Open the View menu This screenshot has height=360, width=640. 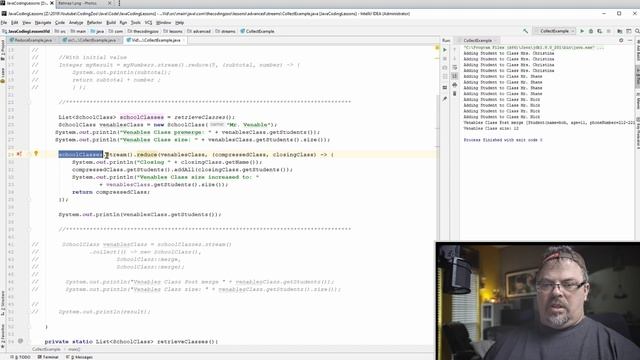tap(27, 23)
